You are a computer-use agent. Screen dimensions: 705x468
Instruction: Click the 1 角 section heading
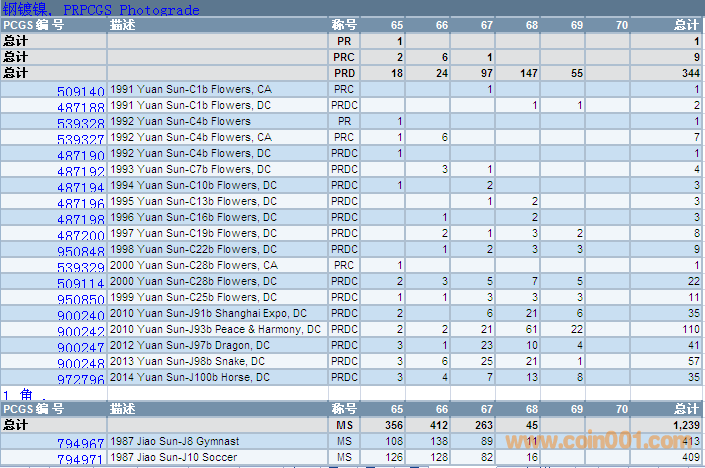coord(16,394)
